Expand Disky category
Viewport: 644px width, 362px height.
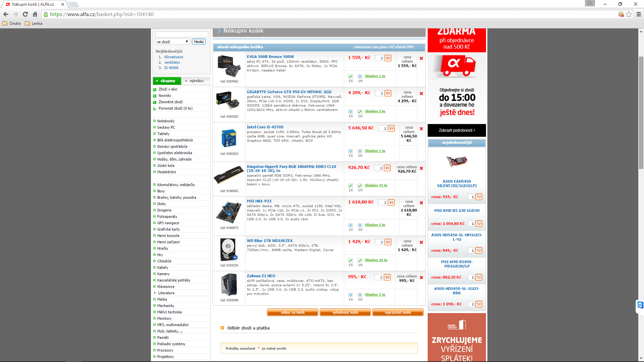(x=155, y=204)
